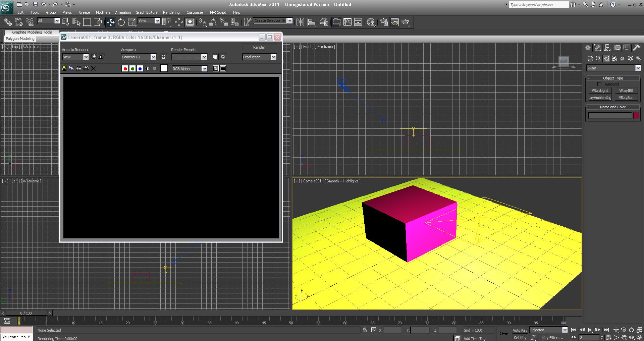Select the Rotate tool in main toolbar
The image size is (644, 341).
[x=121, y=22]
